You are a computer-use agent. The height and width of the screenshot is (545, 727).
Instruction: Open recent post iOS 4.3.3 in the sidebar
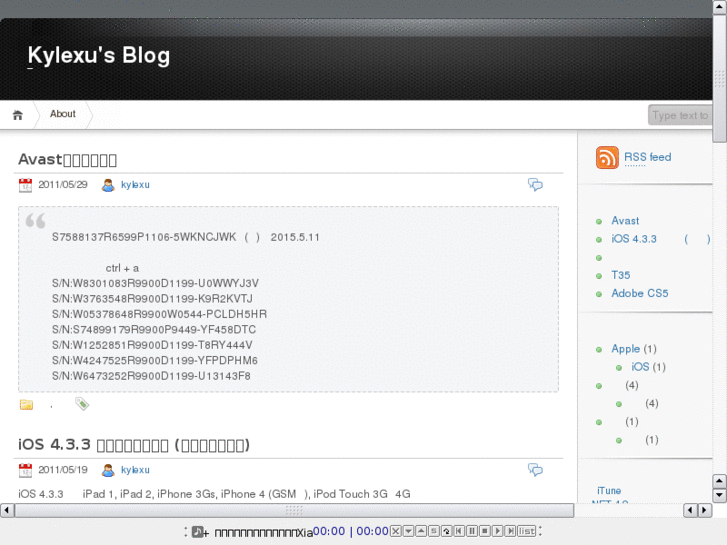click(660, 239)
